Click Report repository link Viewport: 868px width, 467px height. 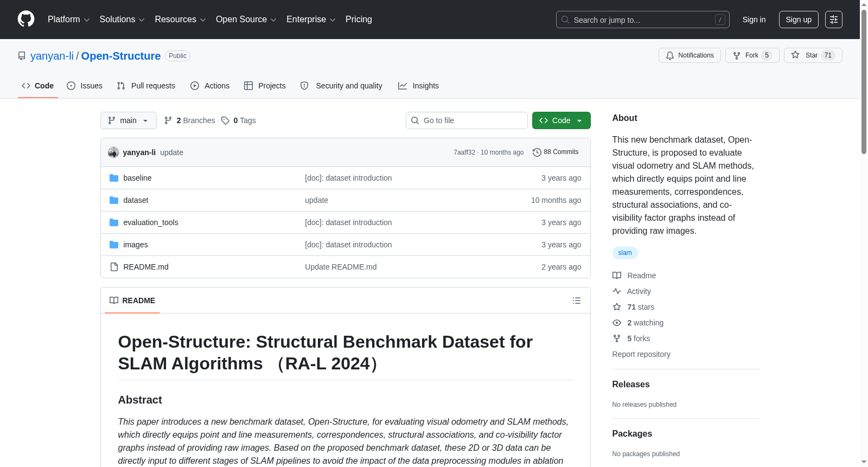click(641, 354)
